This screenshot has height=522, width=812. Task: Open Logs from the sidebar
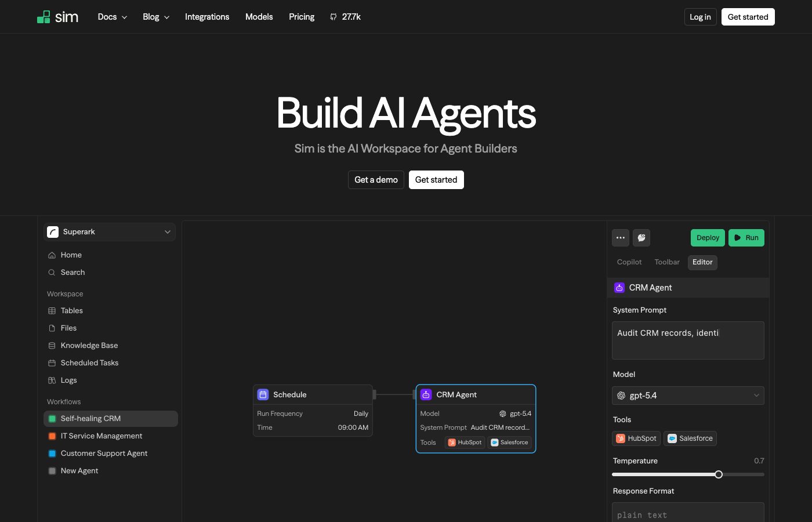68,380
